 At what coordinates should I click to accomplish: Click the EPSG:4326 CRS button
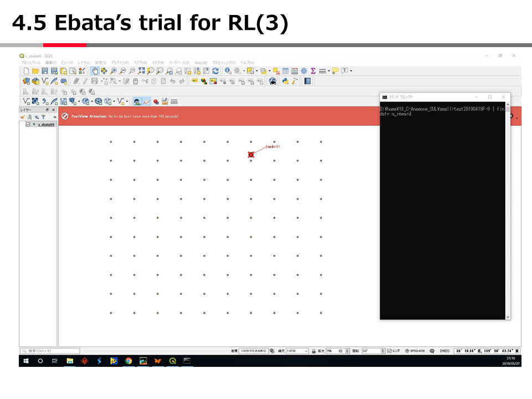coord(415,351)
